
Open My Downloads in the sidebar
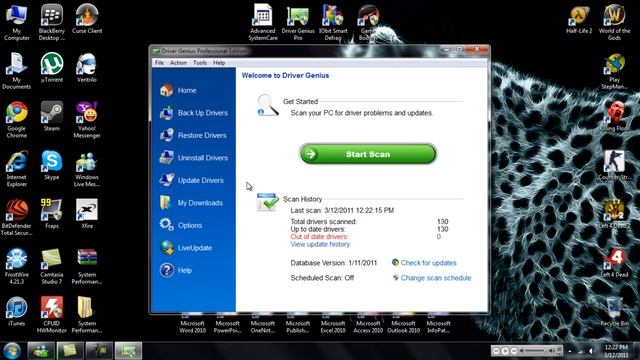click(191, 202)
